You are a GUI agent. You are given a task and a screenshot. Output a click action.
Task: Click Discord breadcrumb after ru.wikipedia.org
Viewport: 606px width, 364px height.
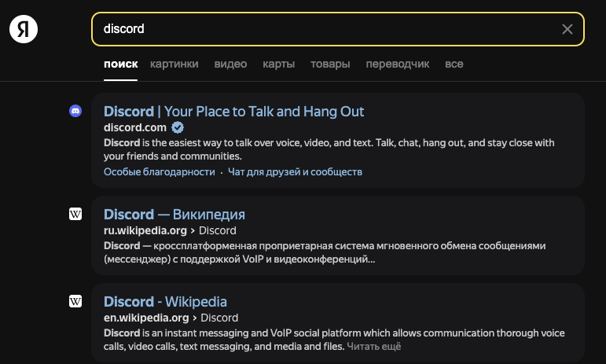pyautogui.click(x=217, y=230)
